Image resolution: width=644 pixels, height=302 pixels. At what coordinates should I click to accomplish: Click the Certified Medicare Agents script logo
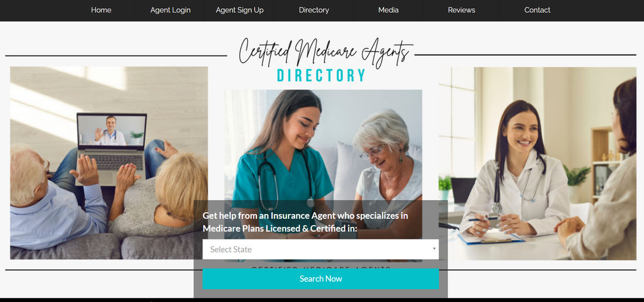coord(326,52)
